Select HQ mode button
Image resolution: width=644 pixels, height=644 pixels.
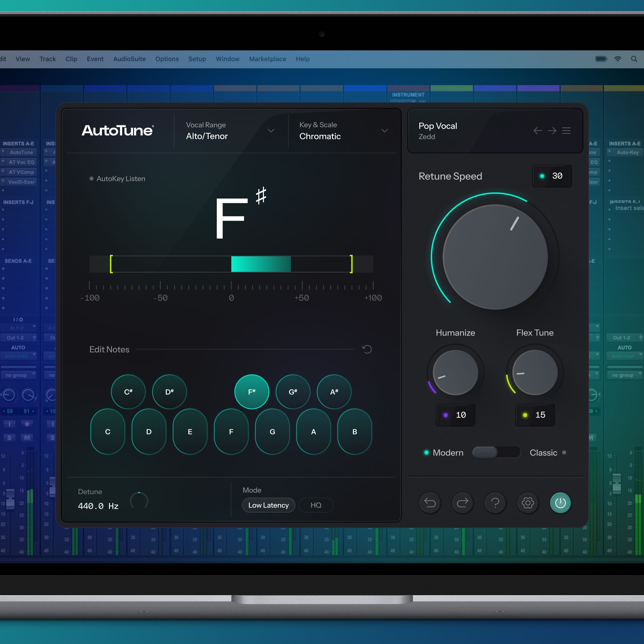tap(316, 505)
